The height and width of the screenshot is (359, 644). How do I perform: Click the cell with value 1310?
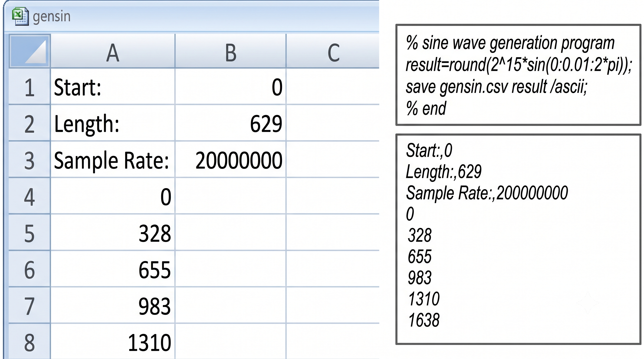coord(113,341)
